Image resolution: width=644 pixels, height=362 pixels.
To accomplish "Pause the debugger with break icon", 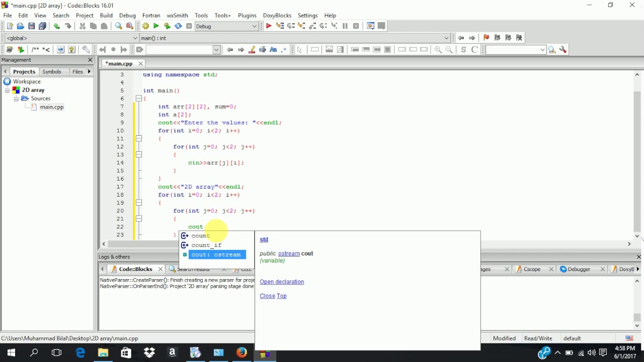I will (x=345, y=26).
